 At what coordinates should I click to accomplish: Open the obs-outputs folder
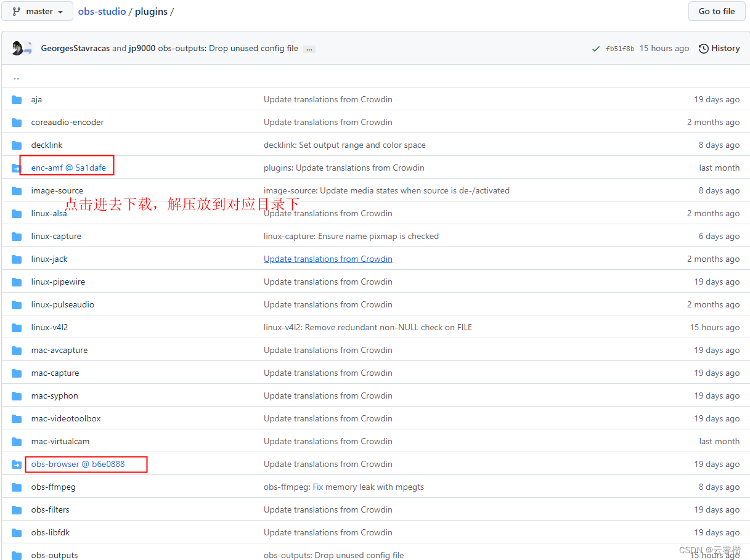[54, 555]
